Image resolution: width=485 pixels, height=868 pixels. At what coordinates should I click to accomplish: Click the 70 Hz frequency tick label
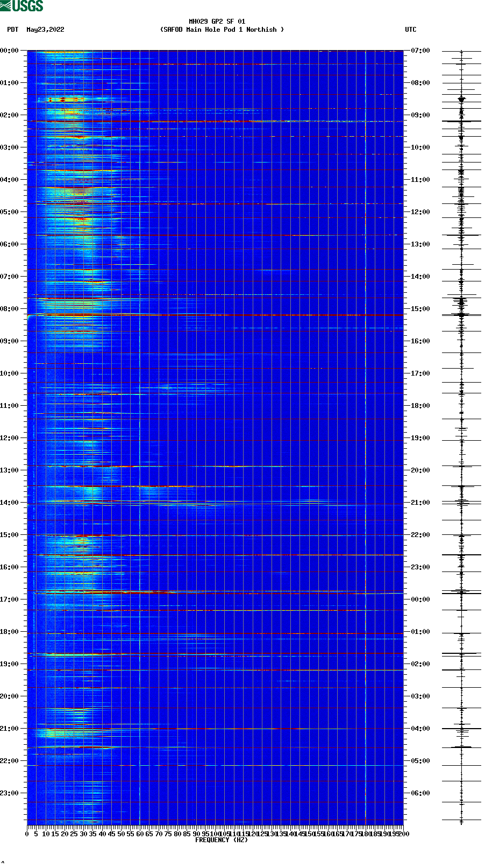pyautogui.click(x=159, y=834)
